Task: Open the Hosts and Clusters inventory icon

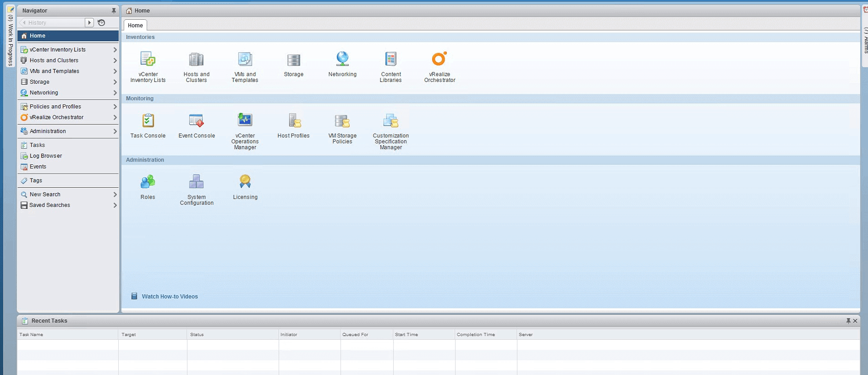Action: pos(196,60)
